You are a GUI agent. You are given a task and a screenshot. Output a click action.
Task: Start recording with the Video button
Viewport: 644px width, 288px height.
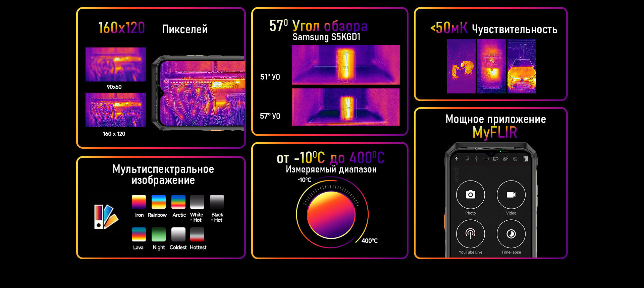511,195
